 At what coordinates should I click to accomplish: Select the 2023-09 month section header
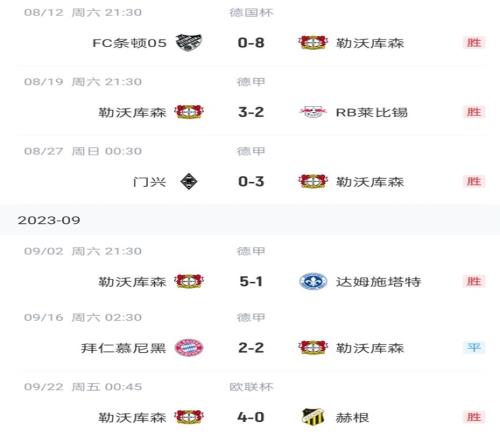click(250, 220)
